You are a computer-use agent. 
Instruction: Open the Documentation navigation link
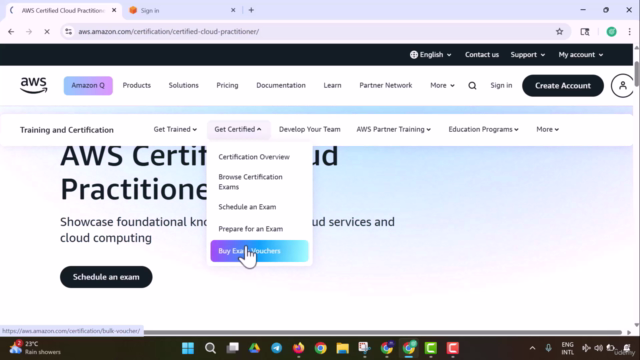(281, 85)
